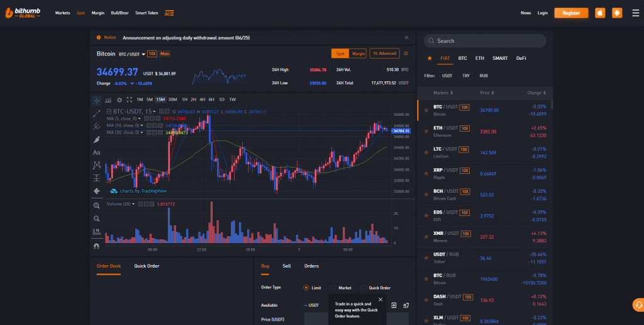The height and width of the screenshot is (325, 644).
Task: Set chart interval to 1H
Action: point(185,100)
